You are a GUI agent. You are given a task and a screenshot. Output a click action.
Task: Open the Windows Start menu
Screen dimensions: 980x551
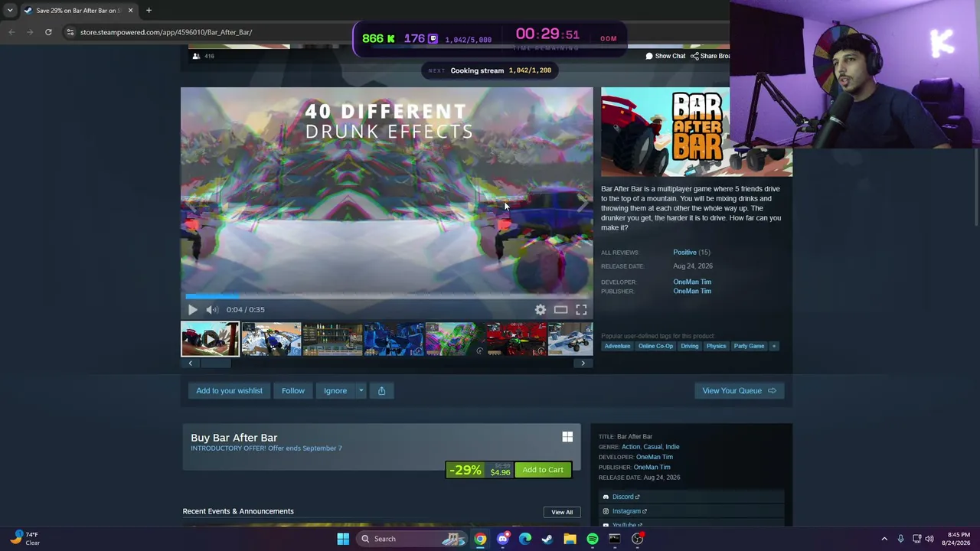(x=343, y=539)
